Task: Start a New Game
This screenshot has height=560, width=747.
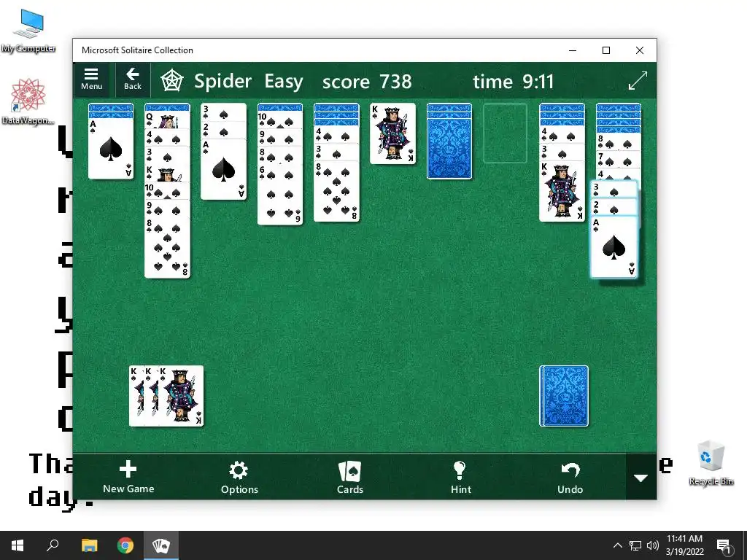Action: point(128,477)
